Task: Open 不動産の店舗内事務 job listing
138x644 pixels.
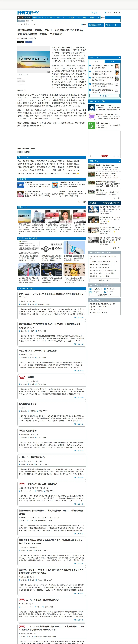Action: tap(28, 431)
